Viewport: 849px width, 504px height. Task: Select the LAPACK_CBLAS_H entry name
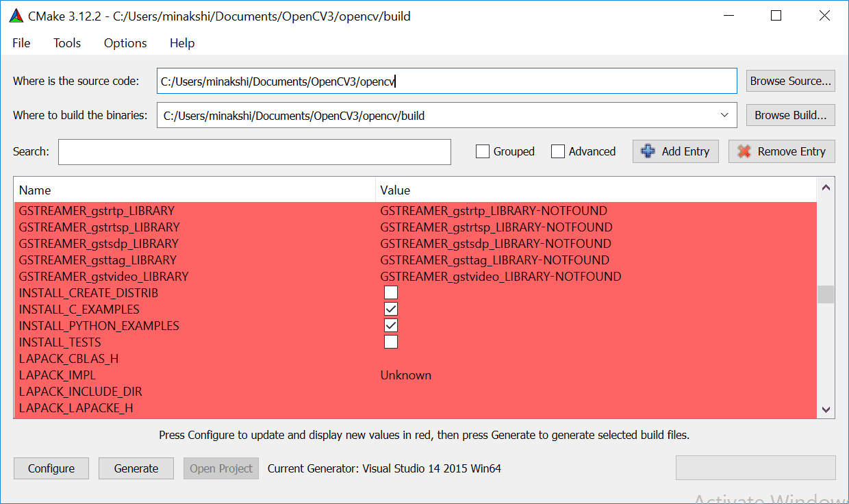[x=68, y=358]
